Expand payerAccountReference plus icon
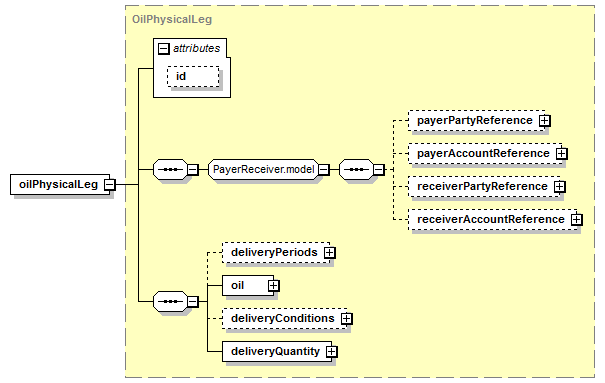The image size is (605, 383). pyautogui.click(x=561, y=154)
